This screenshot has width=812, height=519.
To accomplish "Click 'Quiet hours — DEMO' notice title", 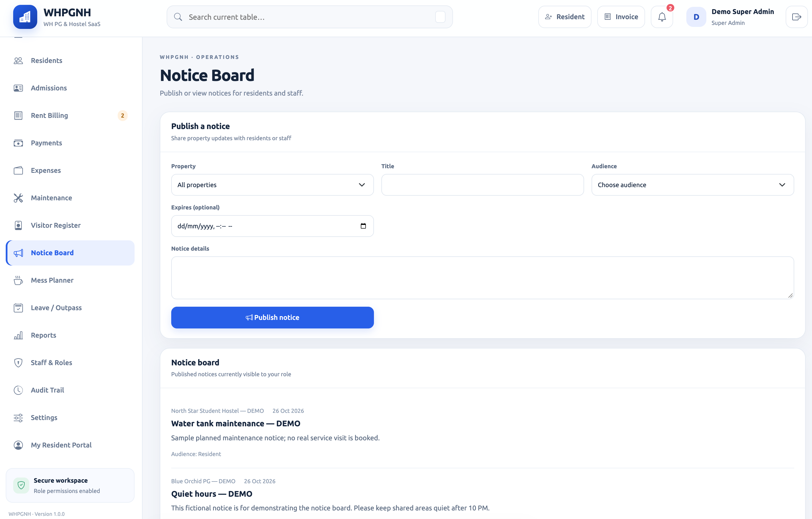I will click(x=212, y=494).
